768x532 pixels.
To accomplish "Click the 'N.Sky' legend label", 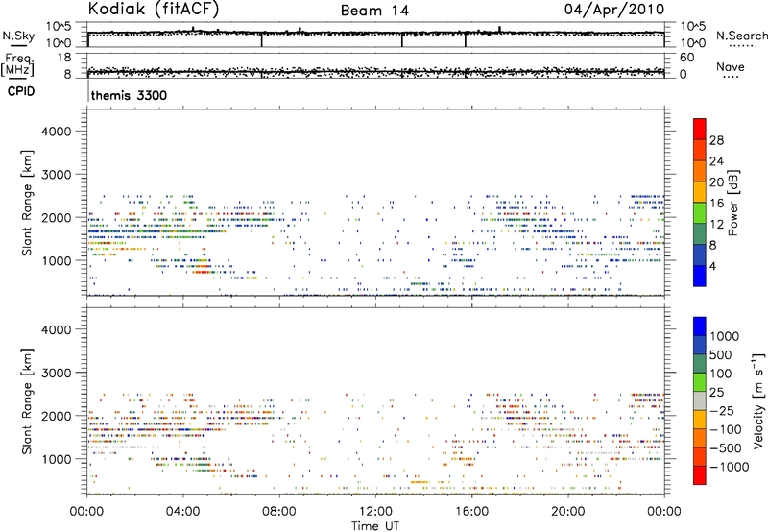I will pos(18,36).
